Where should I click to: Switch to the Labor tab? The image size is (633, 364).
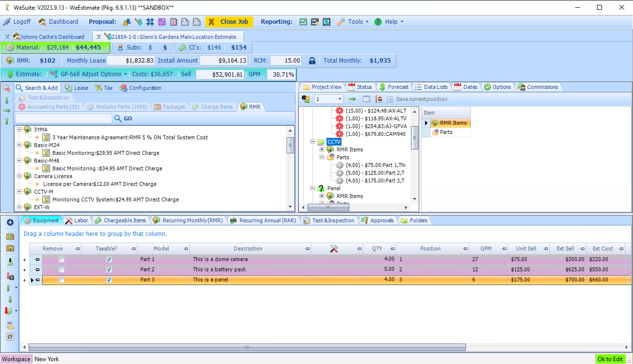coord(77,221)
